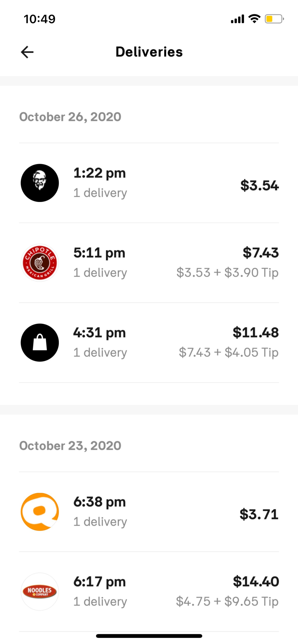Open the 1:22 pm delivery entry
298x644 pixels.
(x=100, y=173)
